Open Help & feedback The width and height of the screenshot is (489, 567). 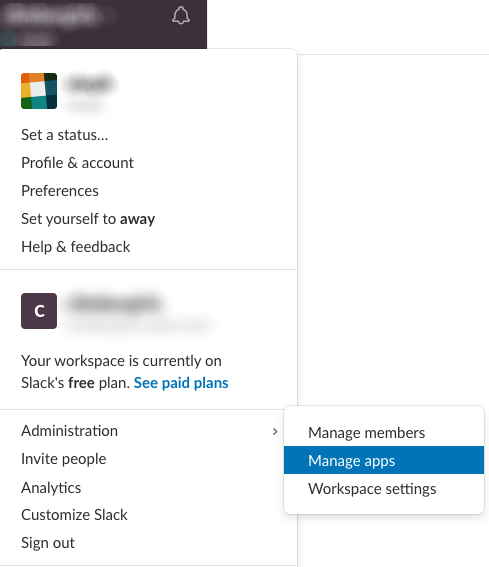[x=76, y=247]
